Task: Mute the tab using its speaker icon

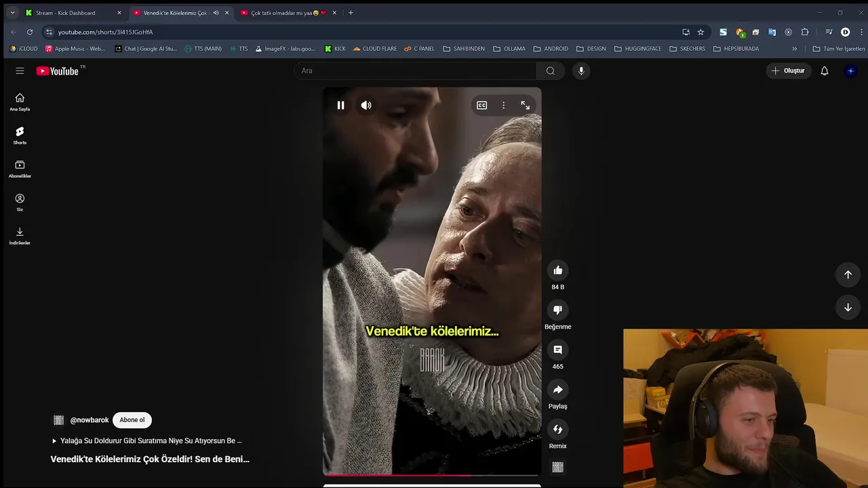Action: [216, 13]
